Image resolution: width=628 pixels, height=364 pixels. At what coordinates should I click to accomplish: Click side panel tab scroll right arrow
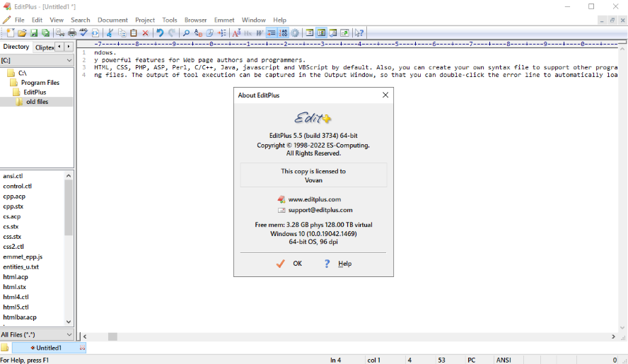click(69, 47)
